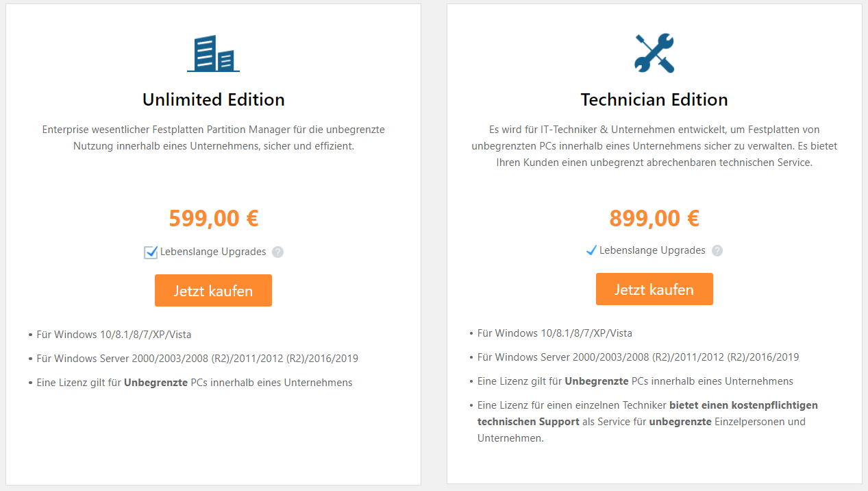Select the 599,00 € price
This screenshot has height=491, width=868.
[213, 218]
